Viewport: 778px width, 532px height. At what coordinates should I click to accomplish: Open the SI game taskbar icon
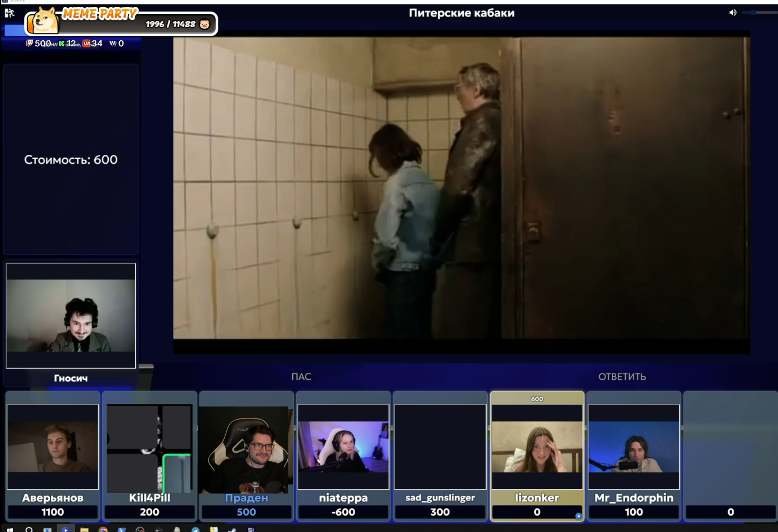(251, 529)
